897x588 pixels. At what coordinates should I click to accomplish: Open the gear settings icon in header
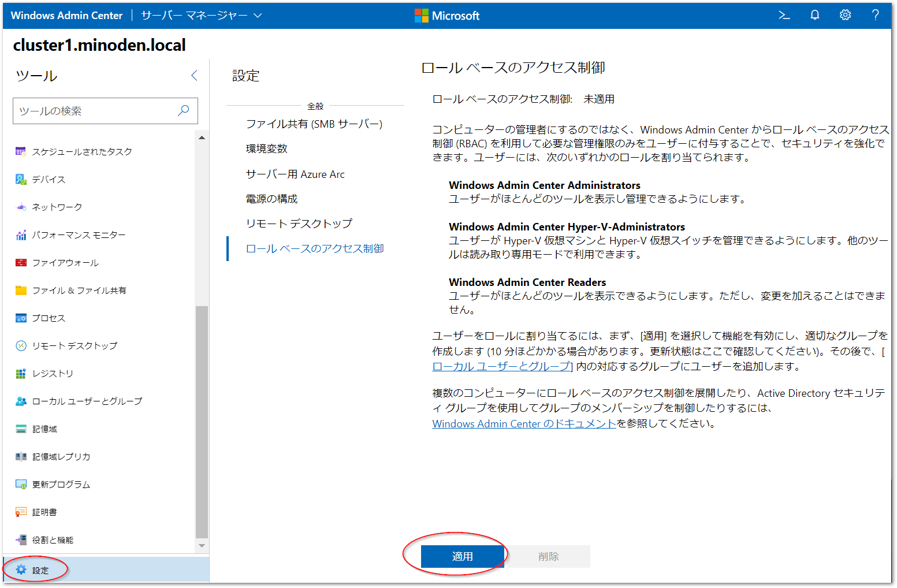coord(845,16)
